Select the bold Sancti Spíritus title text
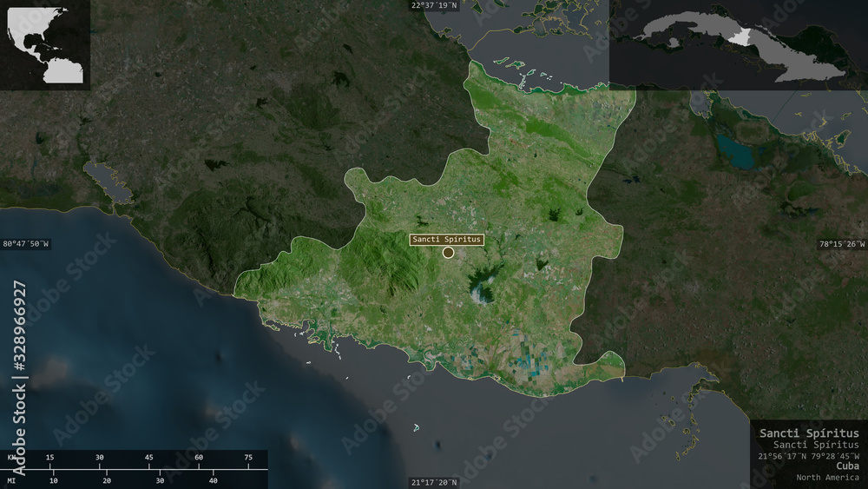The image size is (868, 489). pos(809,433)
